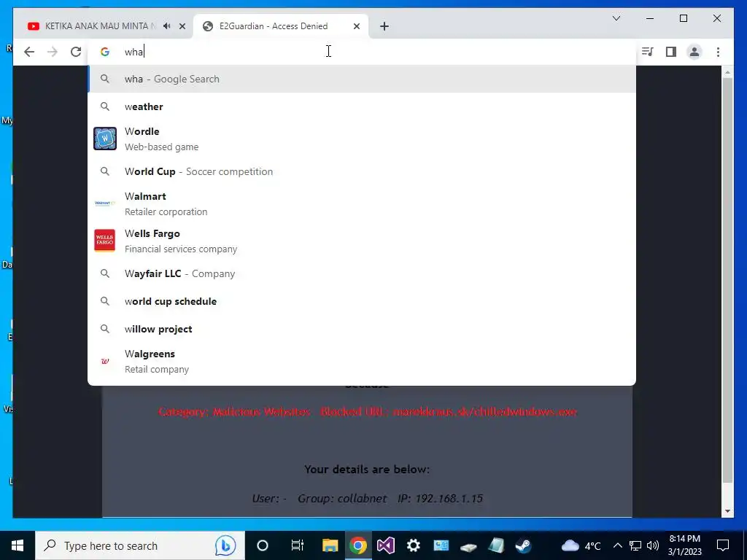Open the tab search dropdown arrow

(x=616, y=18)
